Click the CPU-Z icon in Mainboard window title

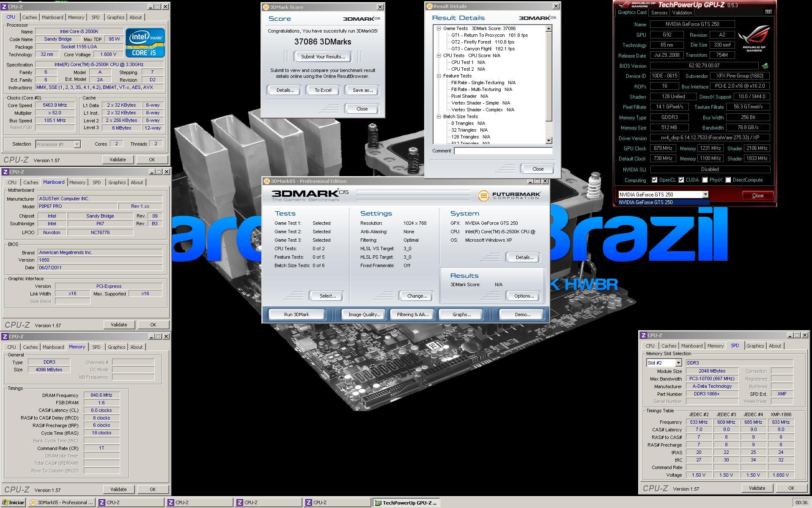pyautogui.click(x=5, y=172)
